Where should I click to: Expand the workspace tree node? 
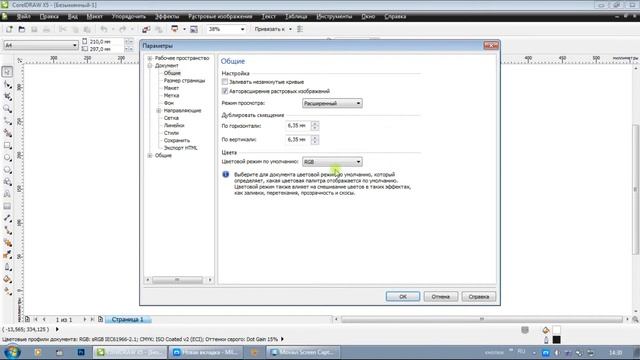[150, 58]
